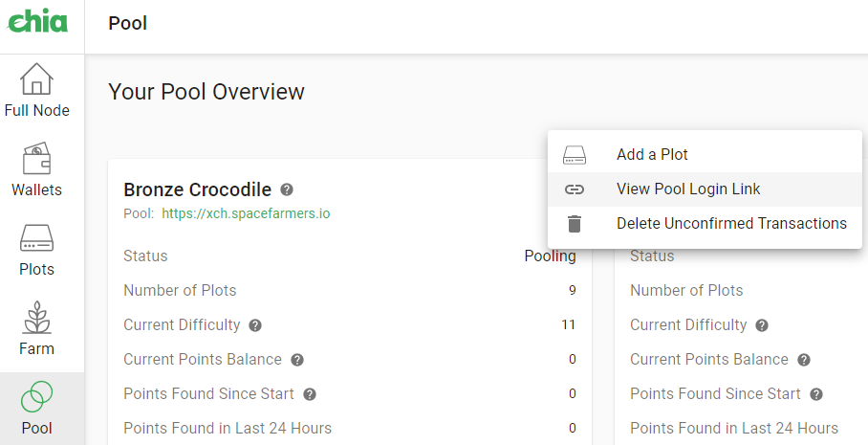Image resolution: width=868 pixels, height=445 pixels.
Task: Show help for Points Found Since Start
Action: point(310,394)
